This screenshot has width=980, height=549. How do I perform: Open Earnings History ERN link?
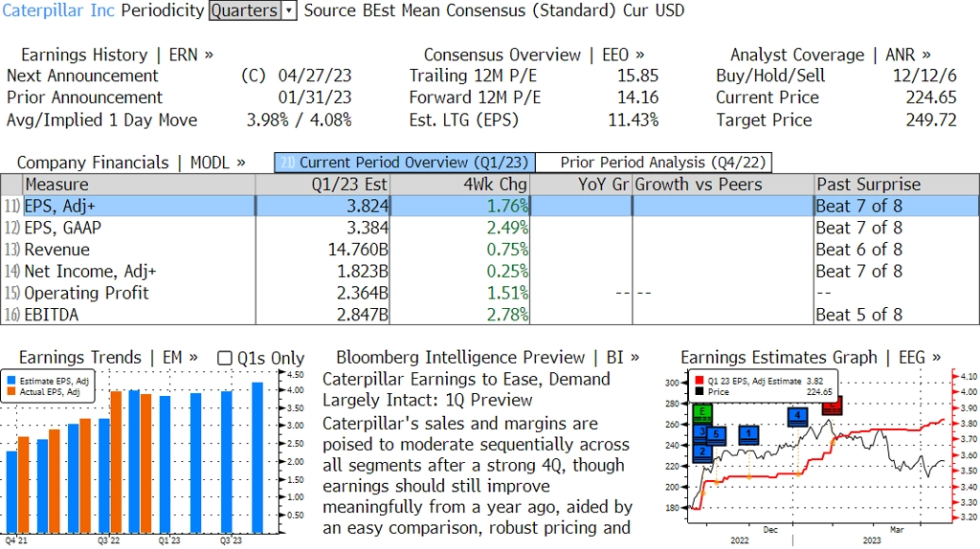tap(117, 55)
